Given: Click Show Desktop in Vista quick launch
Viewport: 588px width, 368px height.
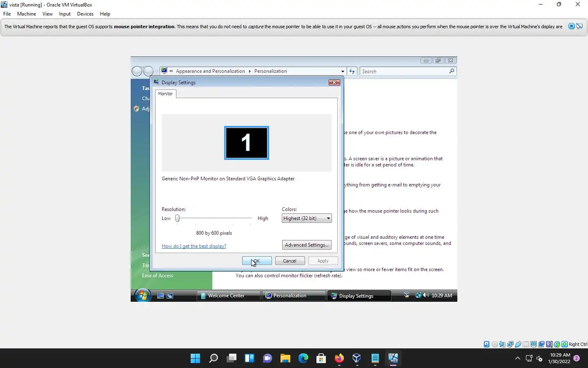Looking at the screenshot, I should pyautogui.click(x=160, y=296).
